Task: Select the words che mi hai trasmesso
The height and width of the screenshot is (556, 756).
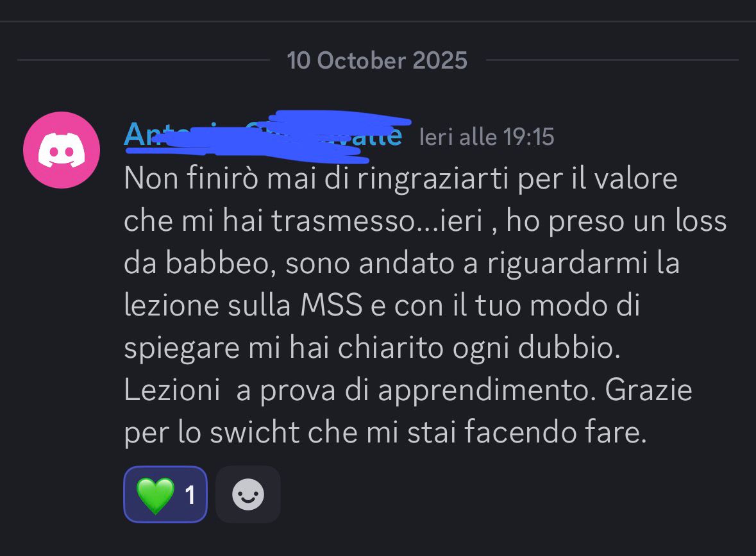Action: tap(269, 221)
